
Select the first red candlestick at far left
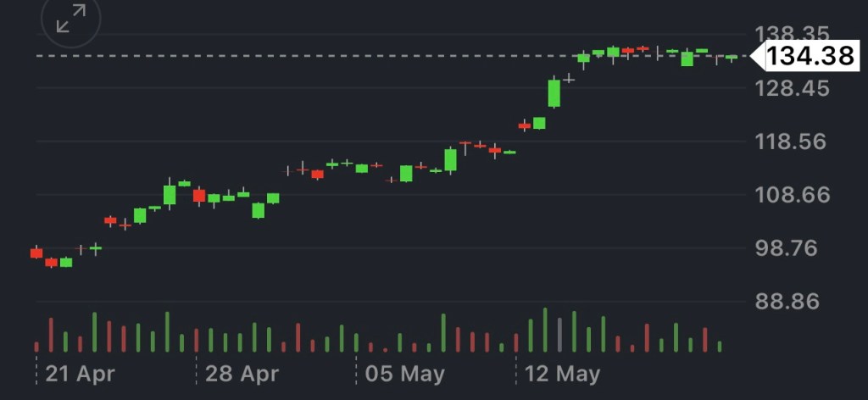point(36,253)
